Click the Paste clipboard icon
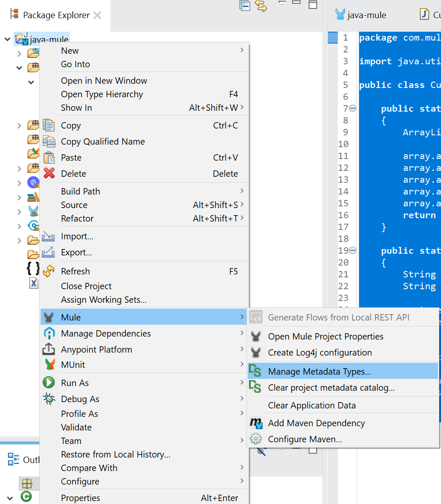Viewport: 441px width, 504px height. [49, 158]
